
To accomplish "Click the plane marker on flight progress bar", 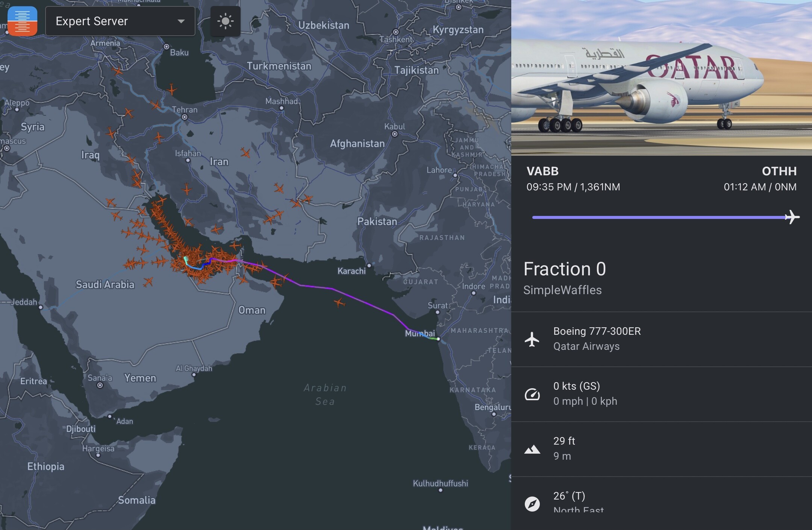I will click(x=792, y=217).
